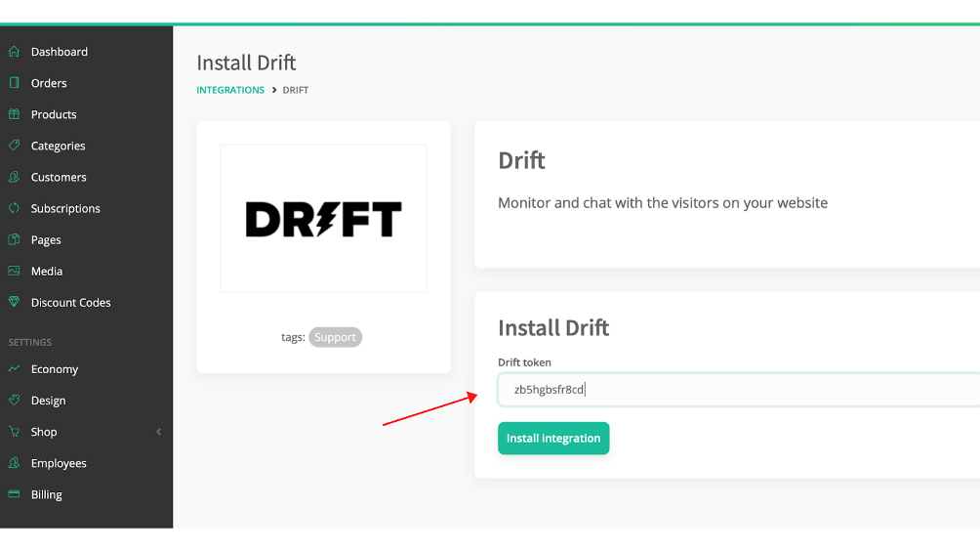Click the Economy chart icon

click(14, 368)
